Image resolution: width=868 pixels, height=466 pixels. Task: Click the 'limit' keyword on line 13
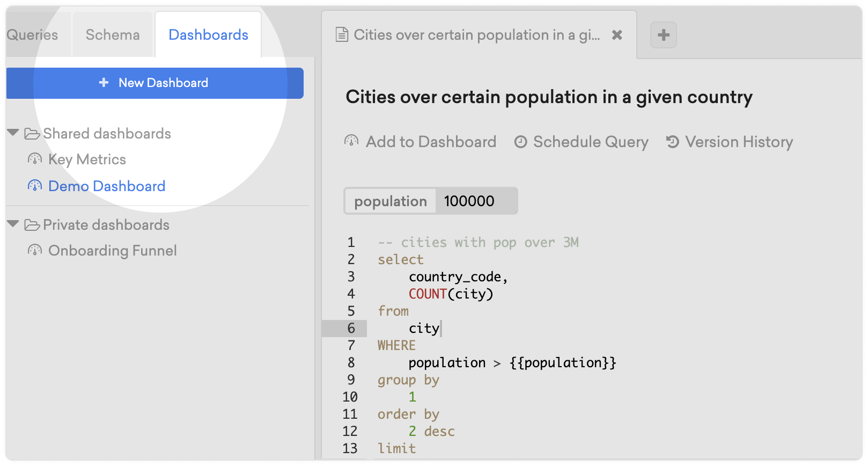396,448
